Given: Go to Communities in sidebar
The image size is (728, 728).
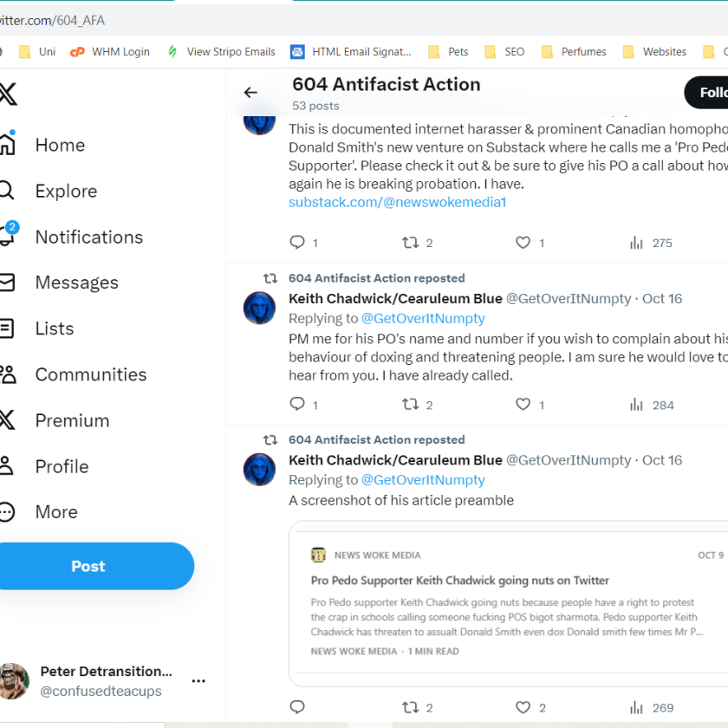Looking at the screenshot, I should click(x=75, y=374).
